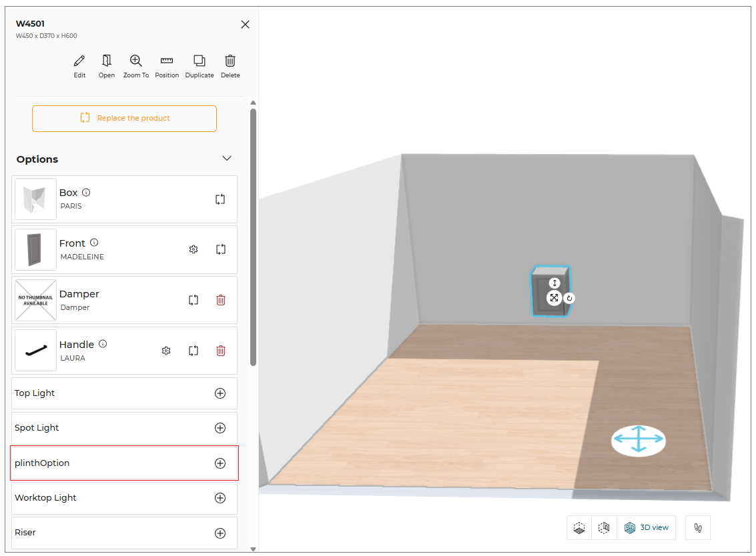Remove the Damper option
756x556 pixels.
pos(221,300)
